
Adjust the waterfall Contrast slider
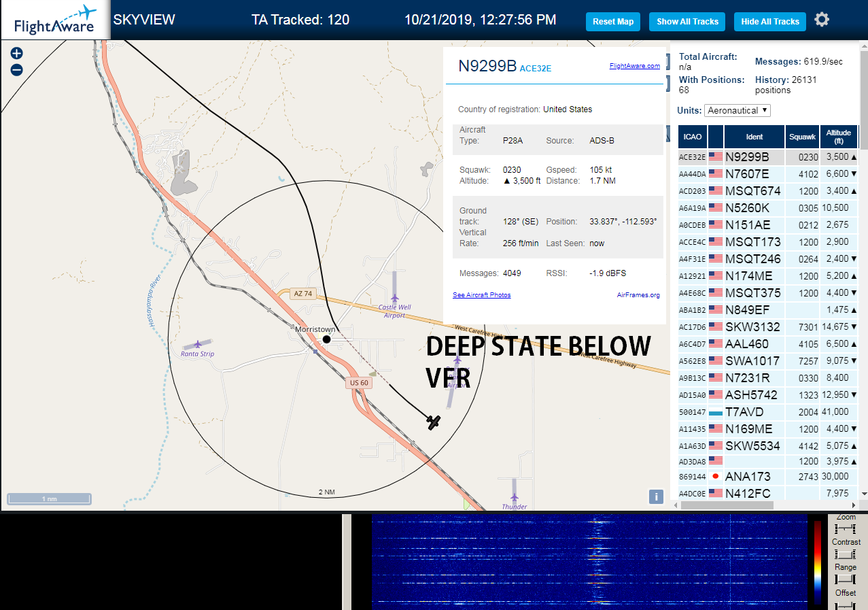846,554
